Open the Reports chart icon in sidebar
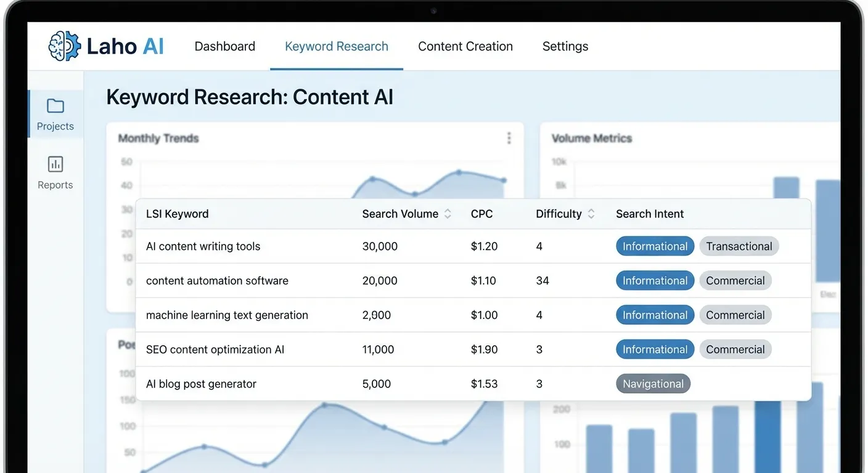 click(55, 164)
